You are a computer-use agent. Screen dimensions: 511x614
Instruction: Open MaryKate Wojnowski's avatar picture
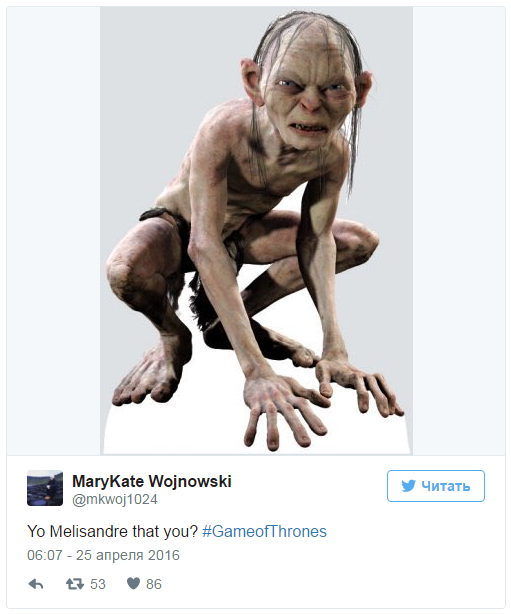tap(45, 488)
